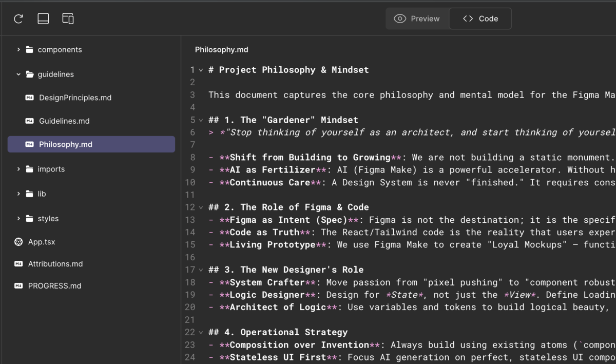616x364 pixels.
Task: Click the markdown icon beside DesignPrinciples.md
Action: pyautogui.click(x=30, y=98)
